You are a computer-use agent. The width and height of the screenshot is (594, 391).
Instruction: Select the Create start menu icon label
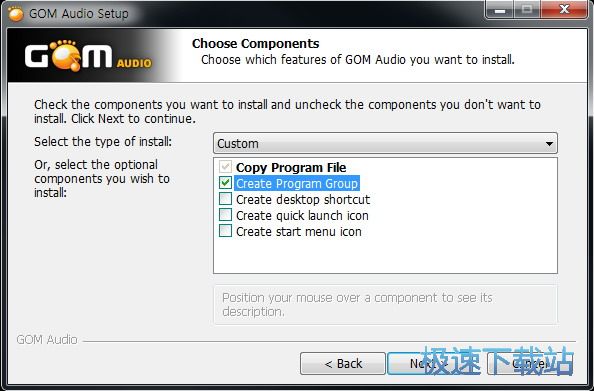[299, 231]
